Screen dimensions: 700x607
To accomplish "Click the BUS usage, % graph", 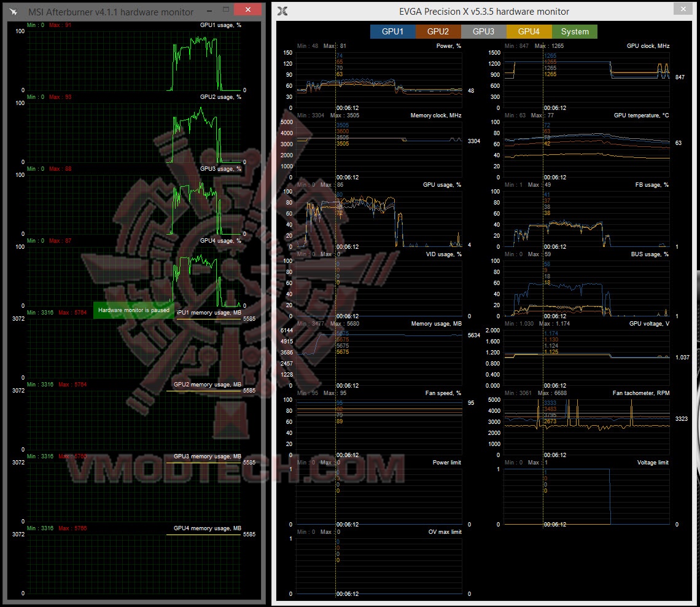I will 586,289.
